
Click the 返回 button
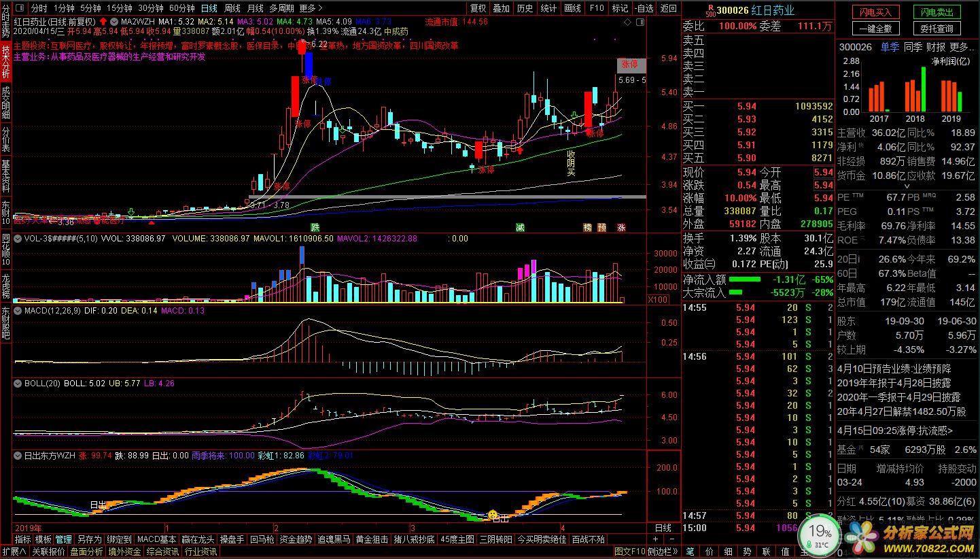point(669,8)
